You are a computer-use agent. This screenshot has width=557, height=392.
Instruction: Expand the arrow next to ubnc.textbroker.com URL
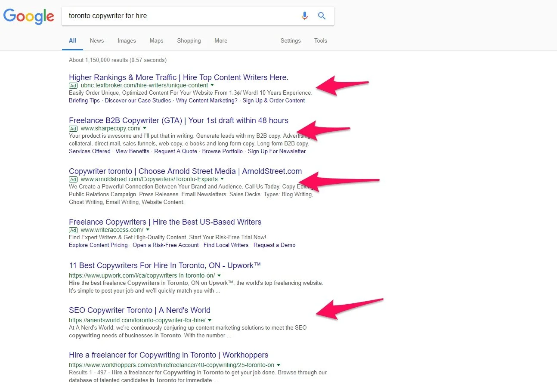click(x=212, y=85)
